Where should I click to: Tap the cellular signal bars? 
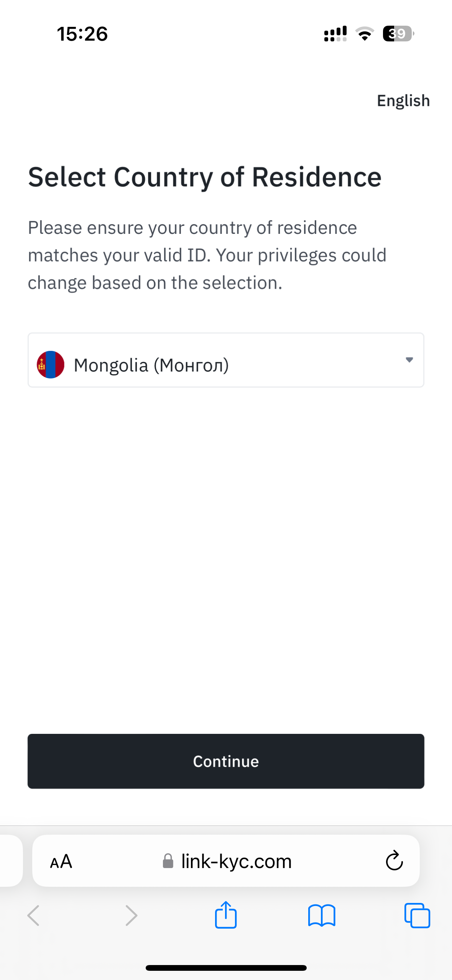coord(335,34)
